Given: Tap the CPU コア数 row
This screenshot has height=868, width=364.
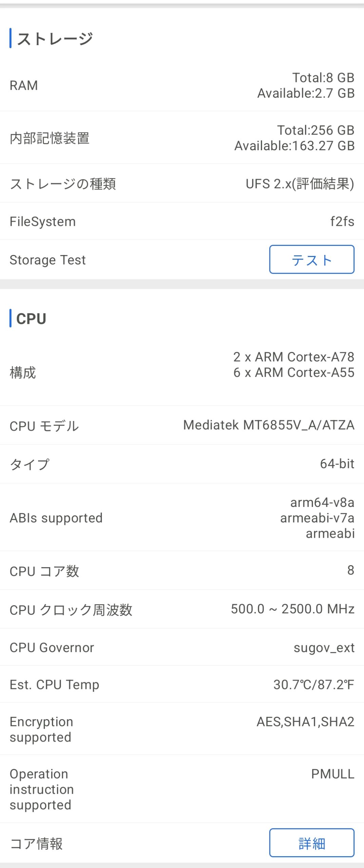Looking at the screenshot, I should click(x=182, y=571).
